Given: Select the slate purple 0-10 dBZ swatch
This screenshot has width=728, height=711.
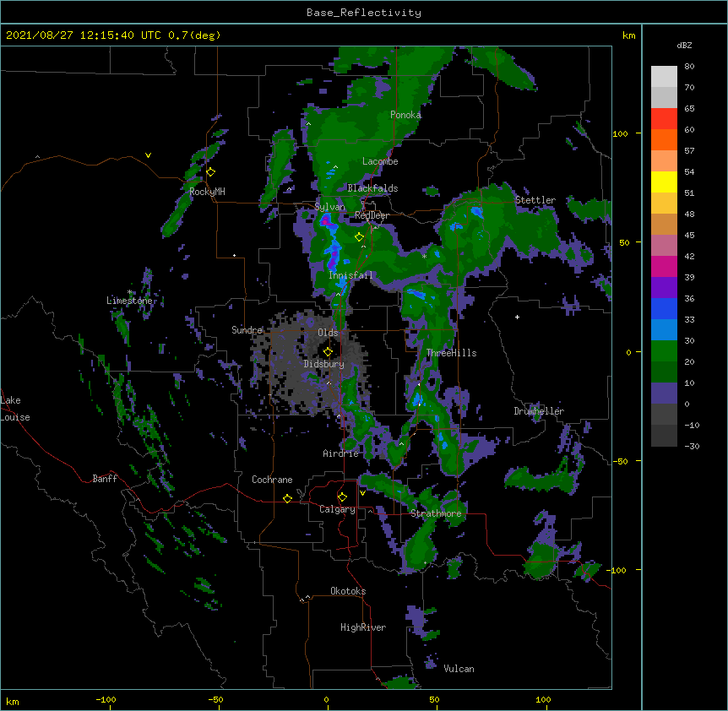Looking at the screenshot, I should pos(664,393).
